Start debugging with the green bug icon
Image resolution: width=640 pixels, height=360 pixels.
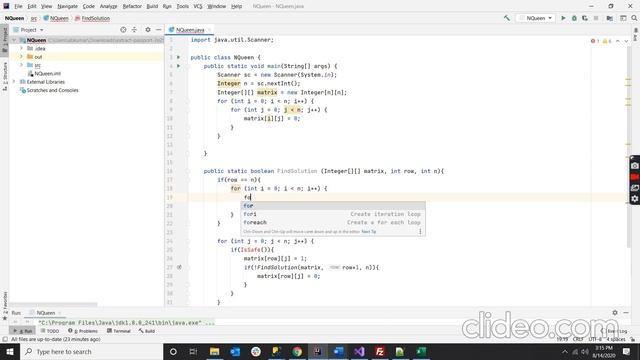(x=574, y=18)
